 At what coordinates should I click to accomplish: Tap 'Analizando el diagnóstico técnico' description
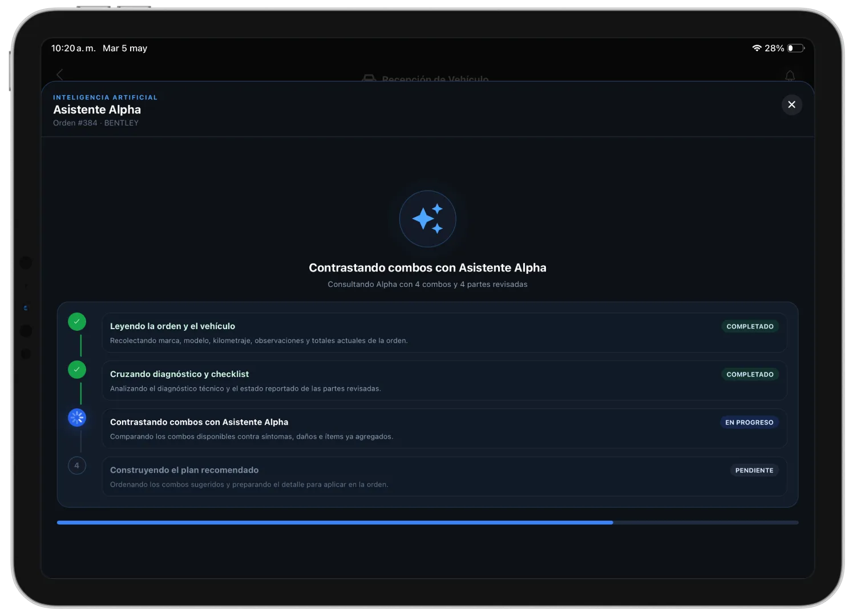pos(245,388)
